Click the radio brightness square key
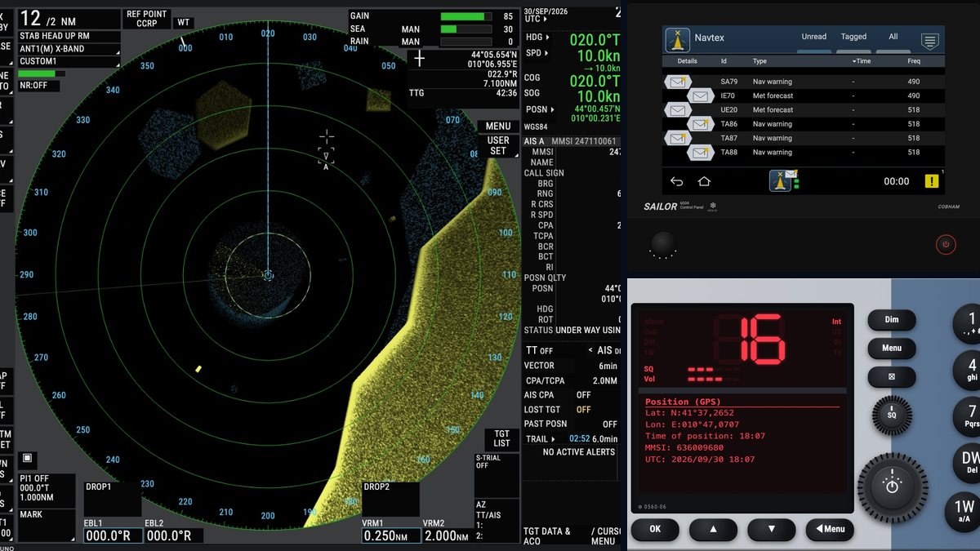Image resolution: width=980 pixels, height=551 pixels. click(x=892, y=377)
